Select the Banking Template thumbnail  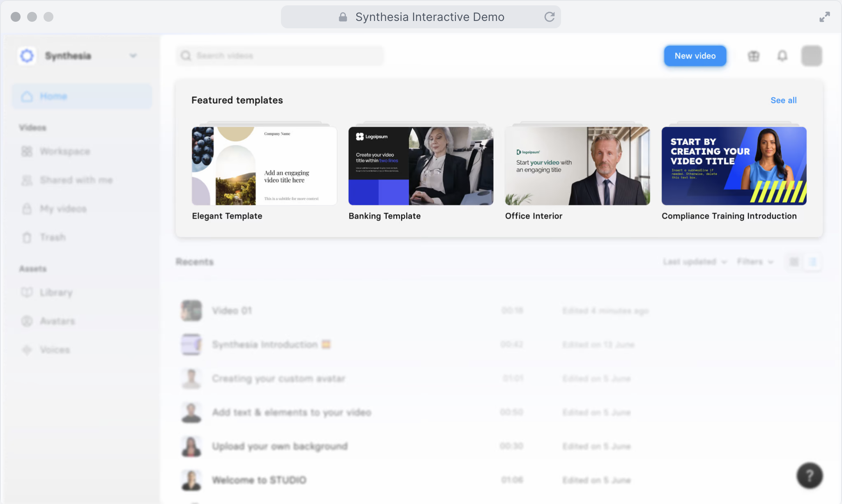pos(421,166)
